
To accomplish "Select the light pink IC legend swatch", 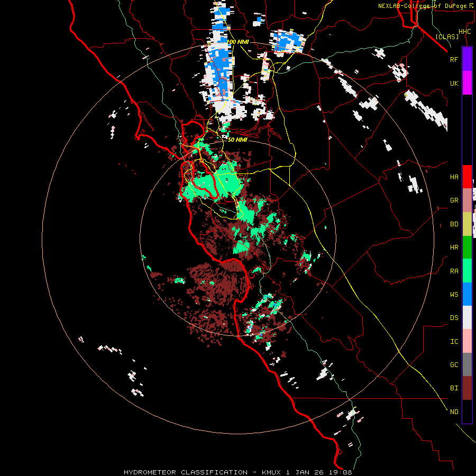I will click(467, 341).
